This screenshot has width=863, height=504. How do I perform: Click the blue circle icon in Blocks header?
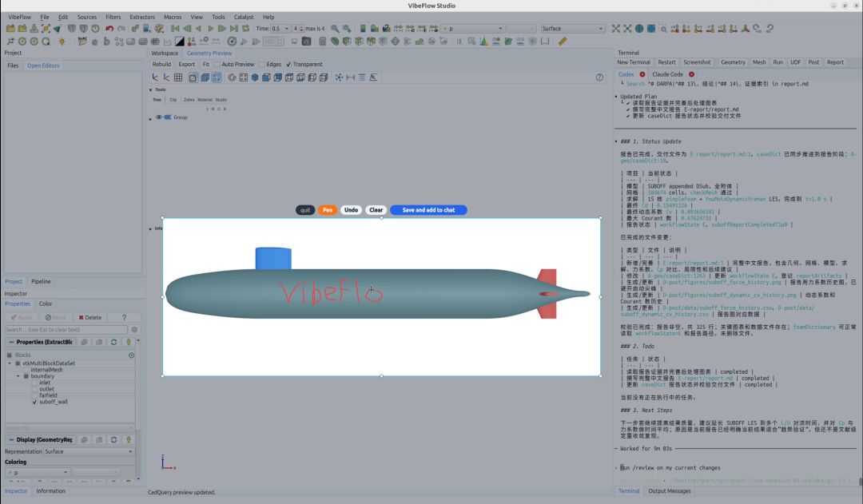pyautogui.click(x=132, y=355)
